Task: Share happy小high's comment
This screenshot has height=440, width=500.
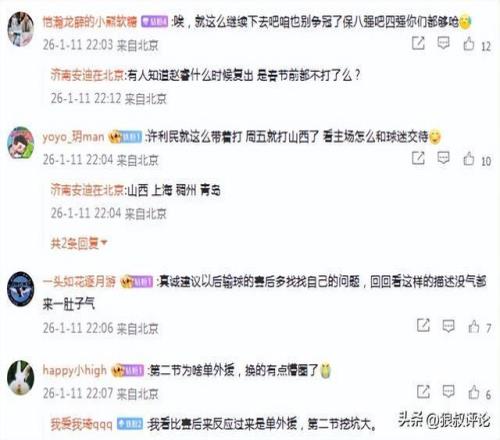Action: point(423,392)
